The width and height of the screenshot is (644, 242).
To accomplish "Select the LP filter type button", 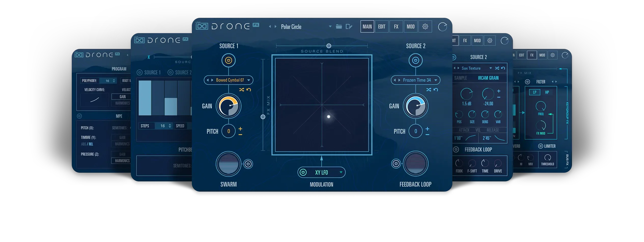I will tap(535, 92).
